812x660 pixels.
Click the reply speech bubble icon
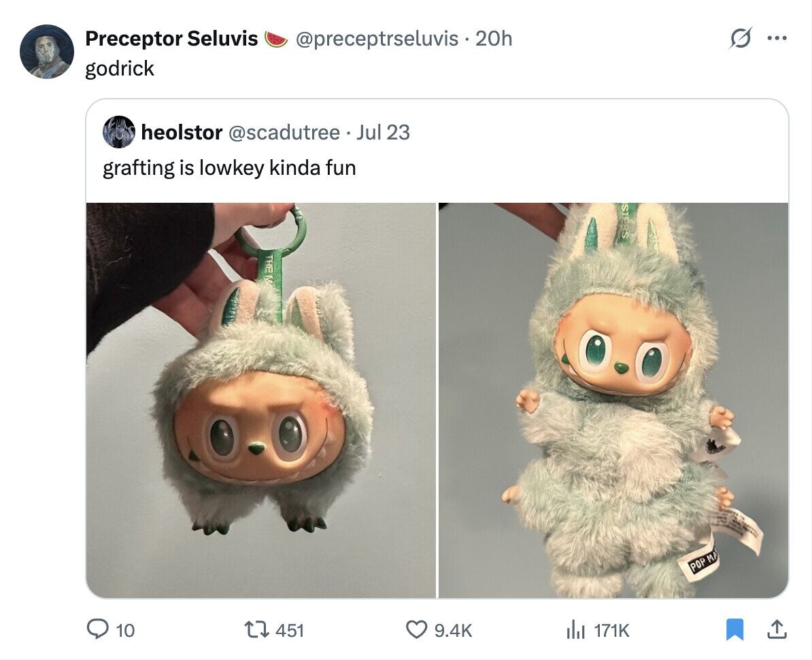coord(97,630)
